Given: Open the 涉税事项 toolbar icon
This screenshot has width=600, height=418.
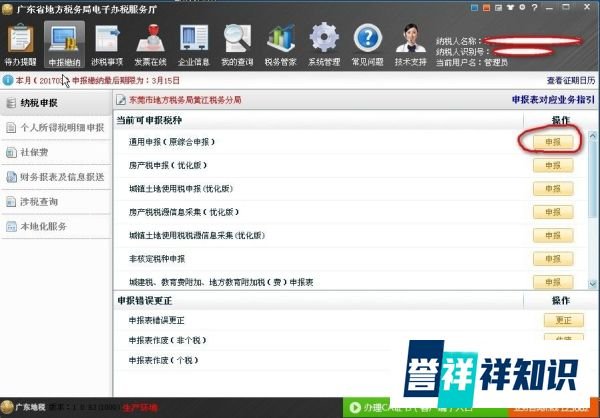Looking at the screenshot, I should point(107,44).
